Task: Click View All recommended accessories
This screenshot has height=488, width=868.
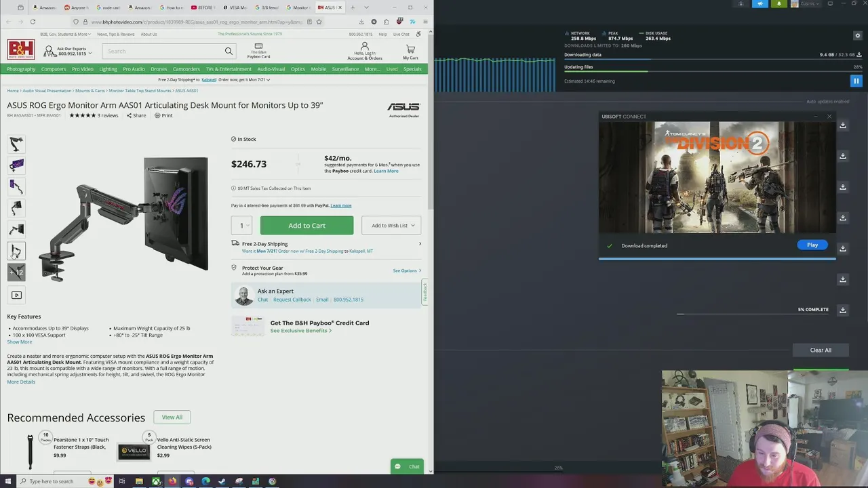Action: pyautogui.click(x=172, y=417)
